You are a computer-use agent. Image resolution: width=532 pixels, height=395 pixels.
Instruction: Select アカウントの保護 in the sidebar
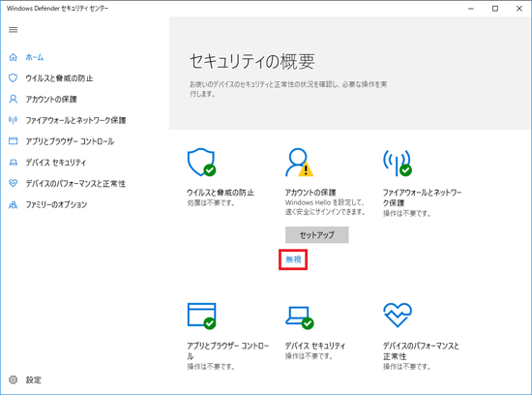(x=51, y=99)
